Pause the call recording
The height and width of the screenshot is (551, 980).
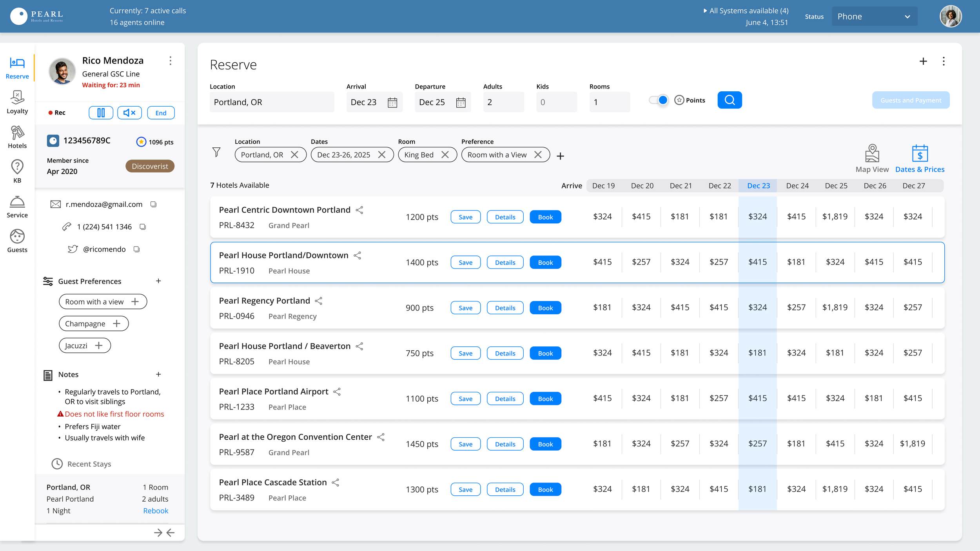tap(101, 113)
